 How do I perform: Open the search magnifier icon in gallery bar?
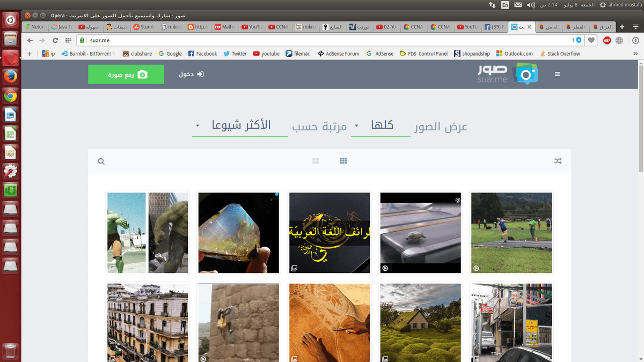point(101,161)
